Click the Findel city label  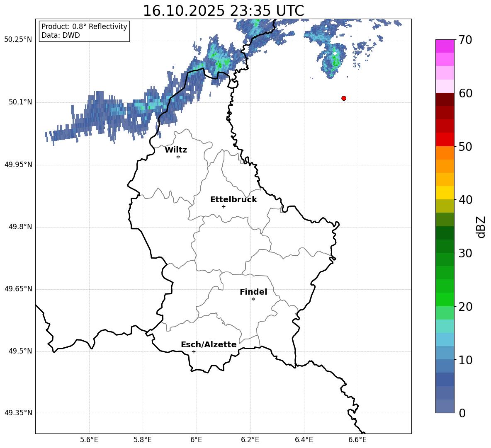click(x=253, y=292)
